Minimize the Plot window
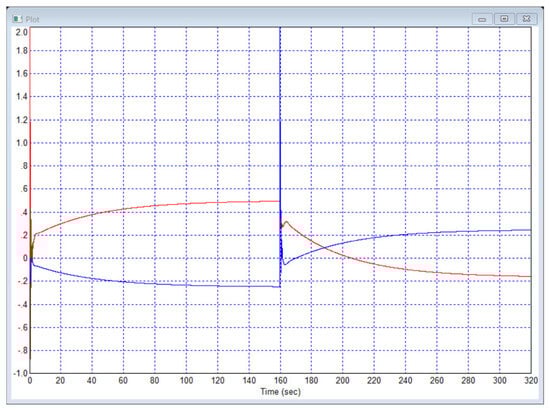 [482, 19]
